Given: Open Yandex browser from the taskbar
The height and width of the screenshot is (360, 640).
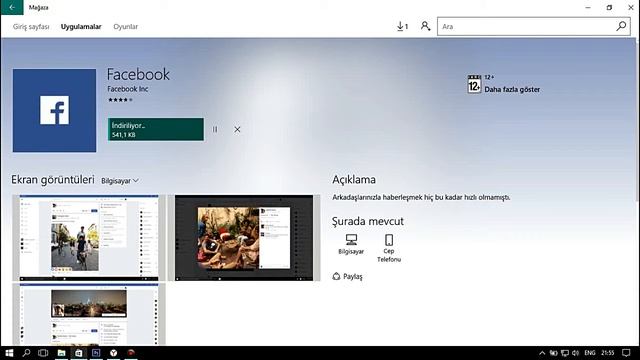Looking at the screenshot, I should [x=113, y=353].
